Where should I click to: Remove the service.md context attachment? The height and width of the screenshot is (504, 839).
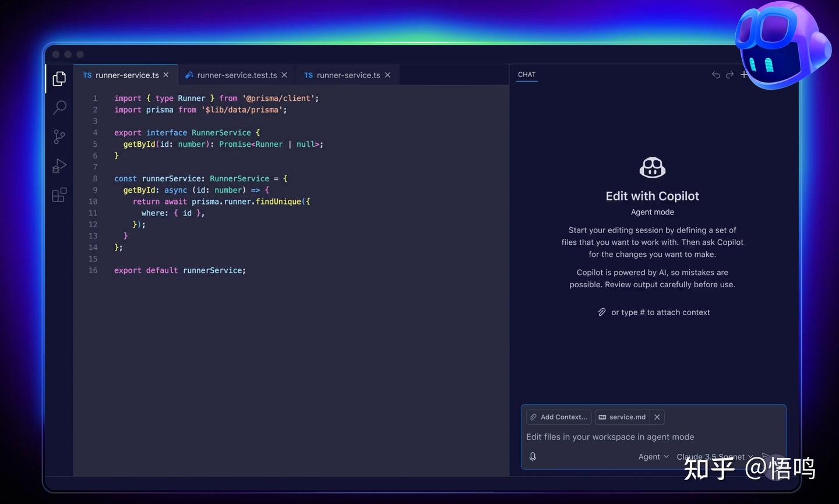pos(657,417)
